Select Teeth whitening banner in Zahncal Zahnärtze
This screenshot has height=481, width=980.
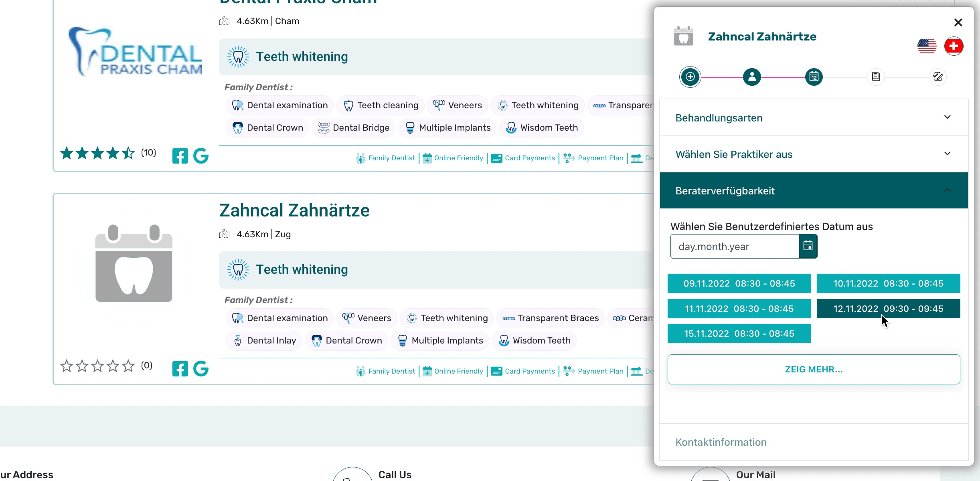tap(436, 269)
